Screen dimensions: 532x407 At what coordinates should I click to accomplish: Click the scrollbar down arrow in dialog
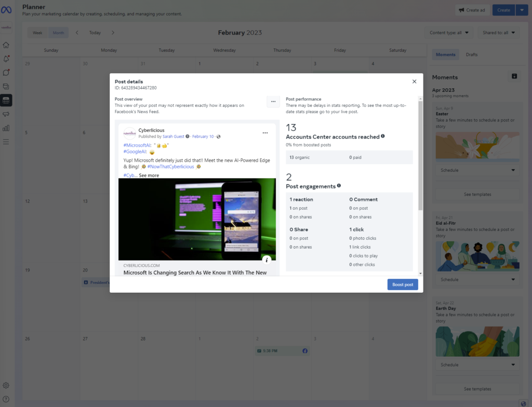[x=420, y=274]
